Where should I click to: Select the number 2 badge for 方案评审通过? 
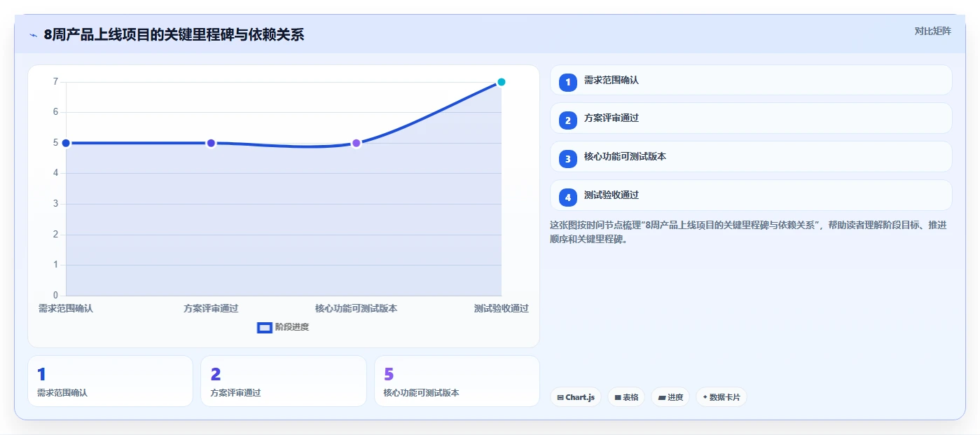click(568, 120)
